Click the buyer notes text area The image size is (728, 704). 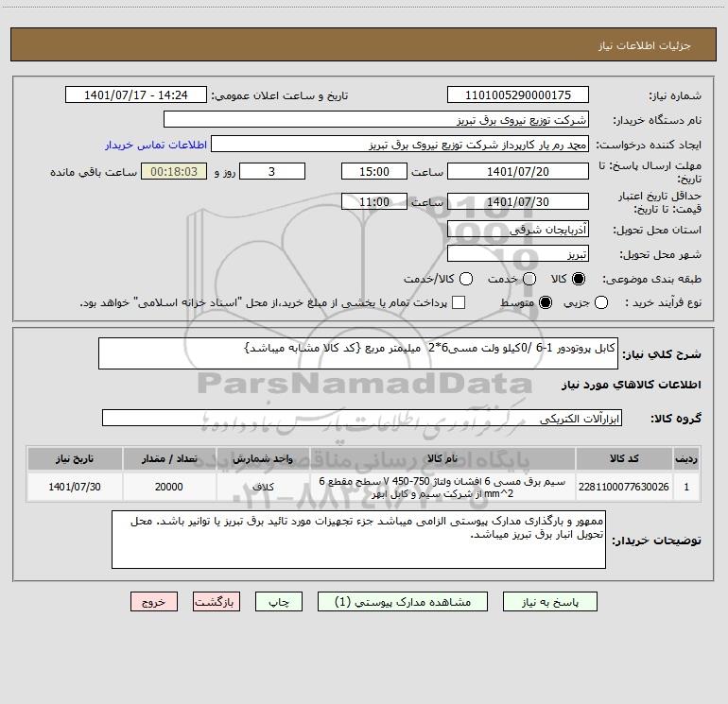[358, 540]
